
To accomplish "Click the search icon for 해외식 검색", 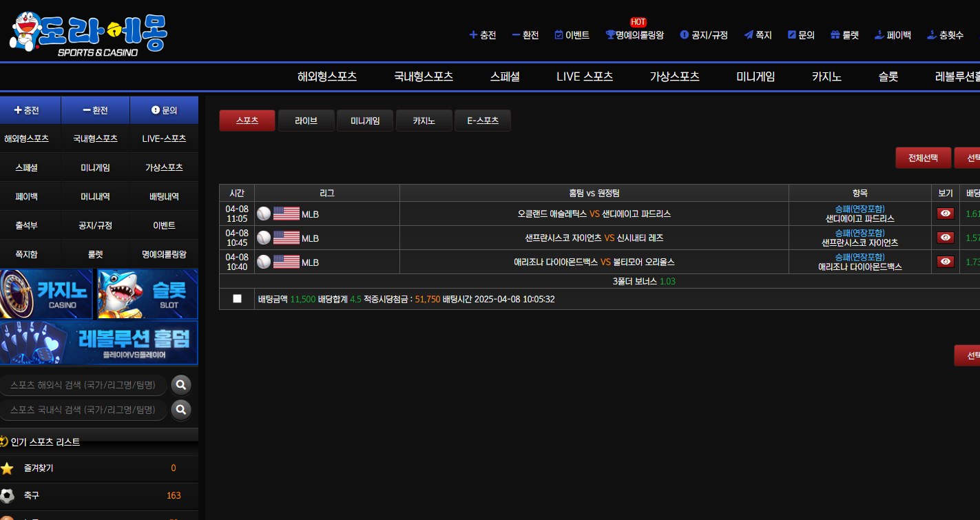I will pyautogui.click(x=180, y=385).
